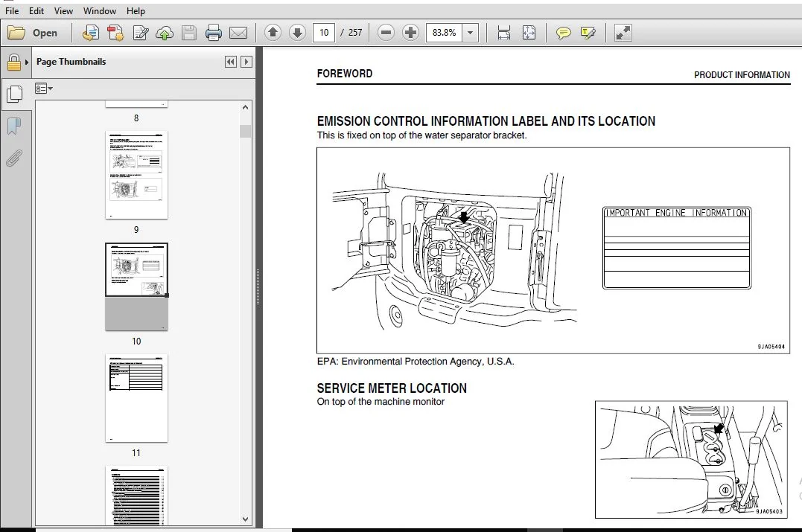The image size is (802, 532).
Task: Collapse the Page Thumbnails pane
Action: click(x=231, y=62)
